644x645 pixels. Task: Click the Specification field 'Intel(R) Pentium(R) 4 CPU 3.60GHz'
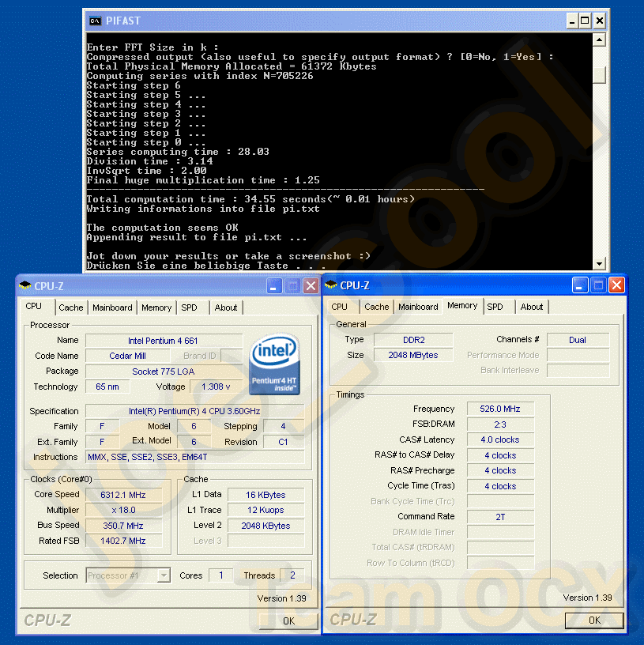tap(194, 411)
